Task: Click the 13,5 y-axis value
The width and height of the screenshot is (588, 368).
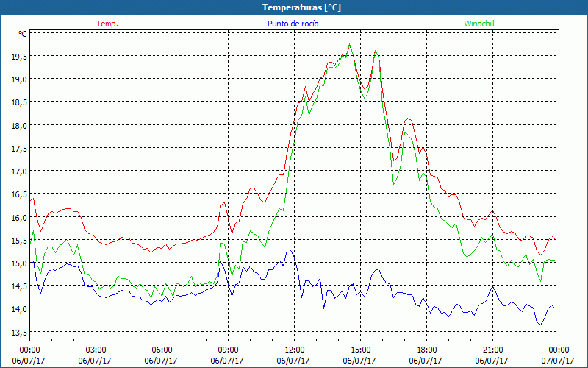Action: click(20, 333)
